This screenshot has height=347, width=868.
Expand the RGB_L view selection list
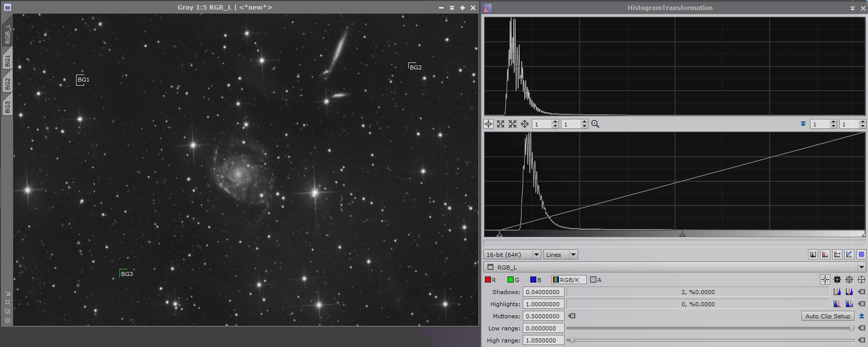861,267
